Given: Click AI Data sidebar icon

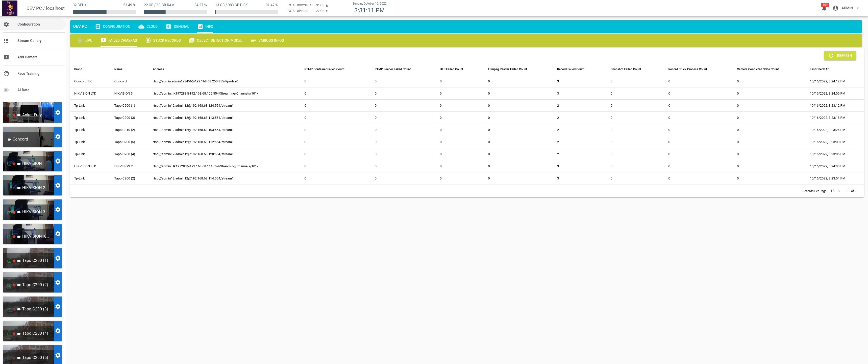Looking at the screenshot, I should [7, 90].
